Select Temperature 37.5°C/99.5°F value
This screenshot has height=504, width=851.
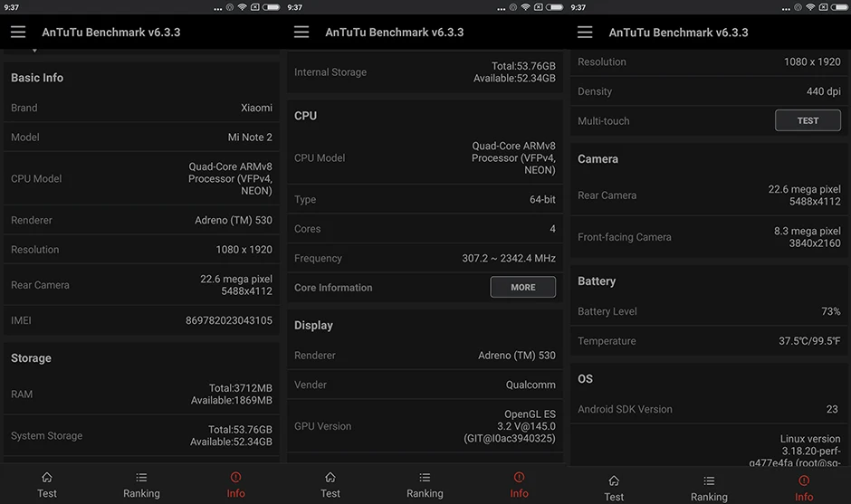pyautogui.click(x=809, y=341)
